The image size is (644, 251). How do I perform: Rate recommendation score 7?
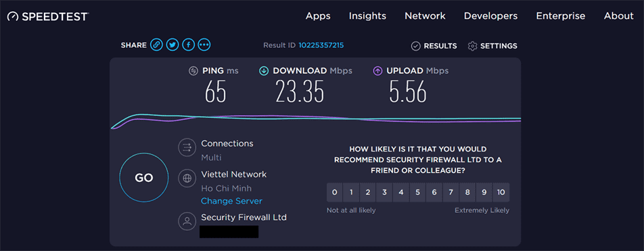coord(451,192)
